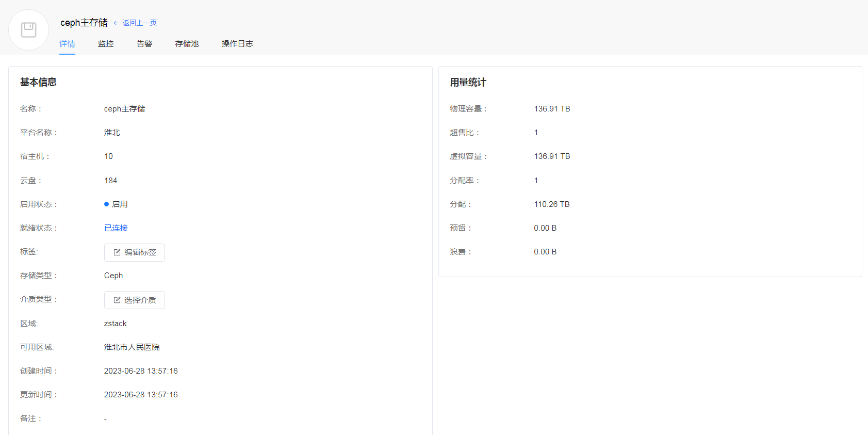The width and height of the screenshot is (868, 435).
Task: Click the 编辑标签 button
Action: (135, 252)
